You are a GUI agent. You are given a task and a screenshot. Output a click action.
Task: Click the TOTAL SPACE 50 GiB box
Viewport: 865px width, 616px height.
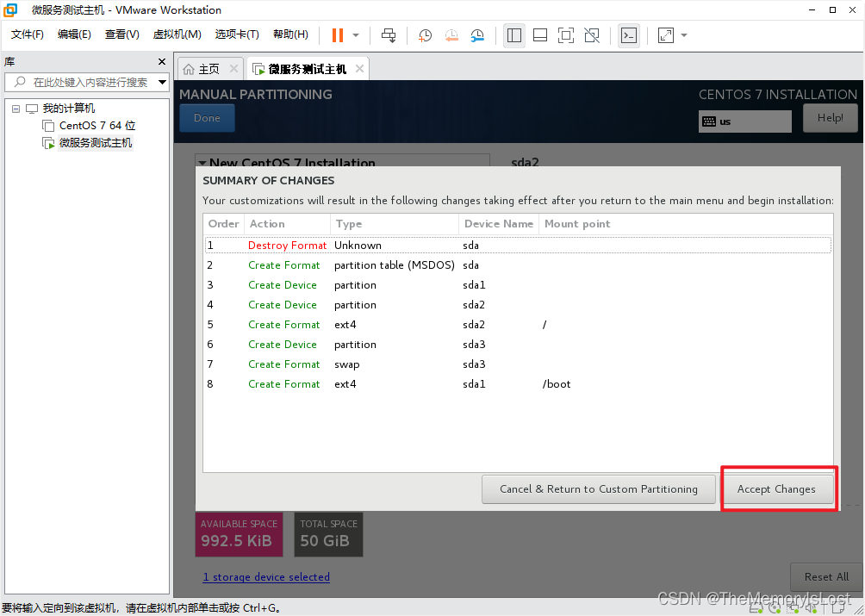pos(329,534)
